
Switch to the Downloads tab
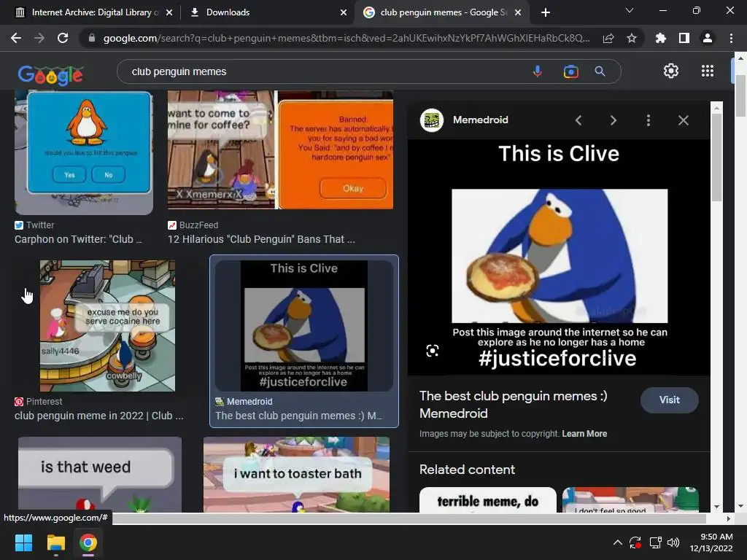[x=267, y=12]
